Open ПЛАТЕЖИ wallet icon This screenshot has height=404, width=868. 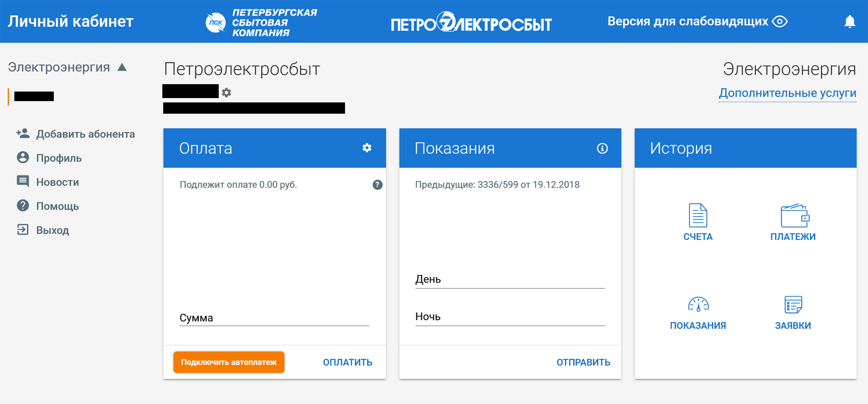click(x=795, y=215)
